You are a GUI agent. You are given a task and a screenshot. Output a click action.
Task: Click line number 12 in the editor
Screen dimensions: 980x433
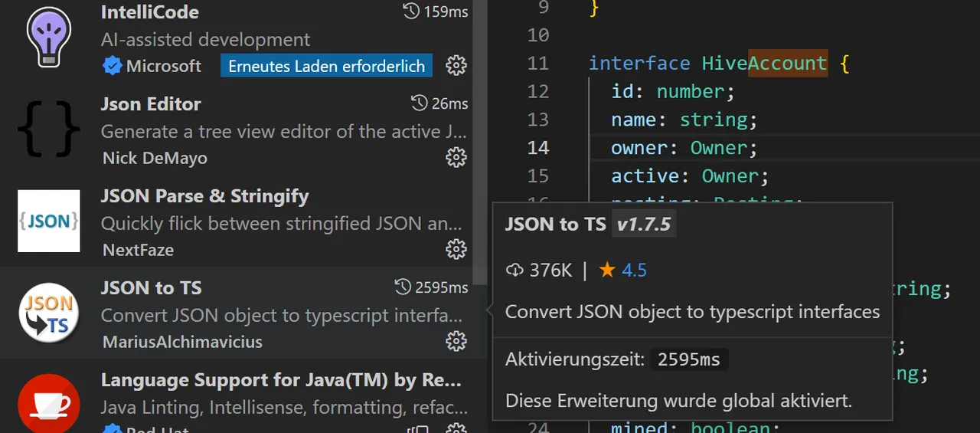[x=538, y=91]
